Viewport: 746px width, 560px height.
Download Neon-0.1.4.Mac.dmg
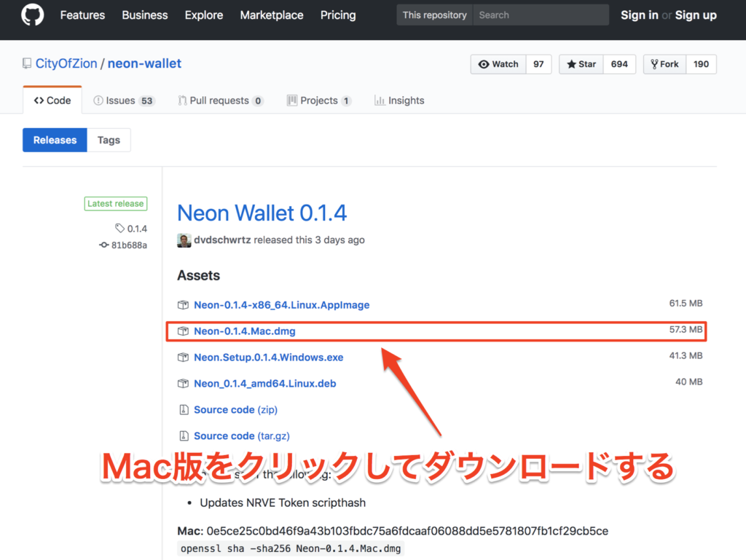(x=245, y=331)
